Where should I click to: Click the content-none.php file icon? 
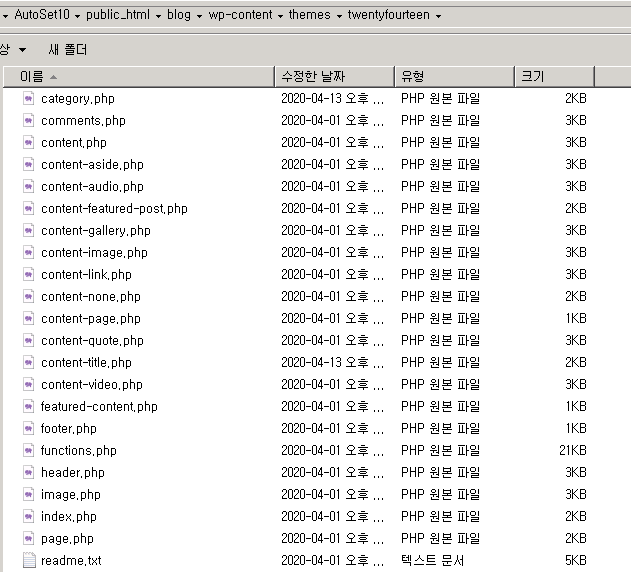pos(29,297)
